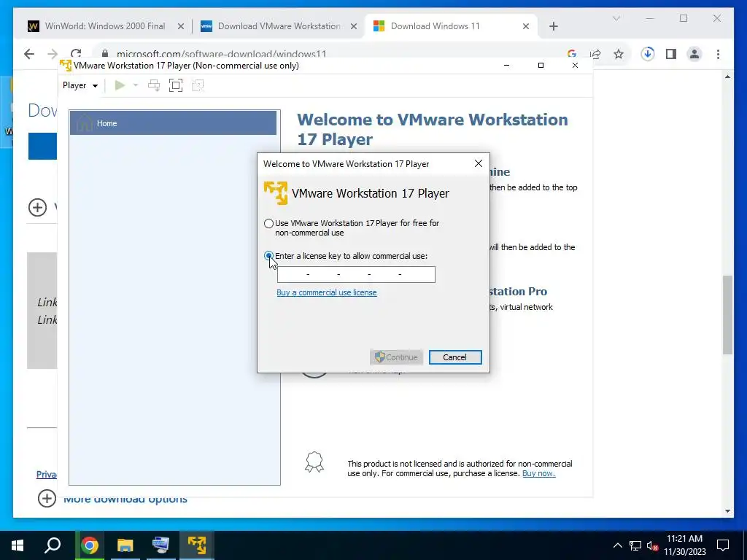The height and width of the screenshot is (560, 747).
Task: Click the license ribbon badge icon
Action: [x=314, y=462]
